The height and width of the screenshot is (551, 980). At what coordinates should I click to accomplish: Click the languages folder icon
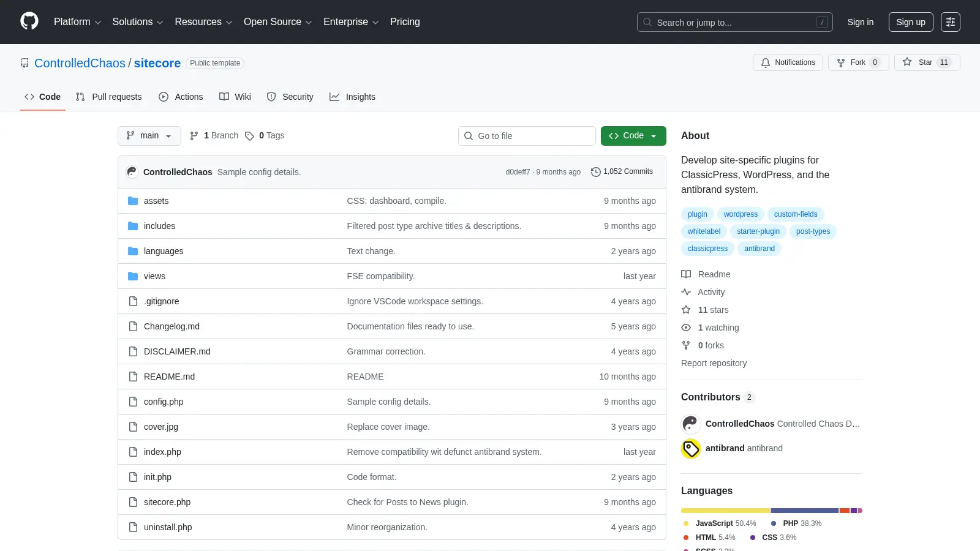tap(133, 251)
